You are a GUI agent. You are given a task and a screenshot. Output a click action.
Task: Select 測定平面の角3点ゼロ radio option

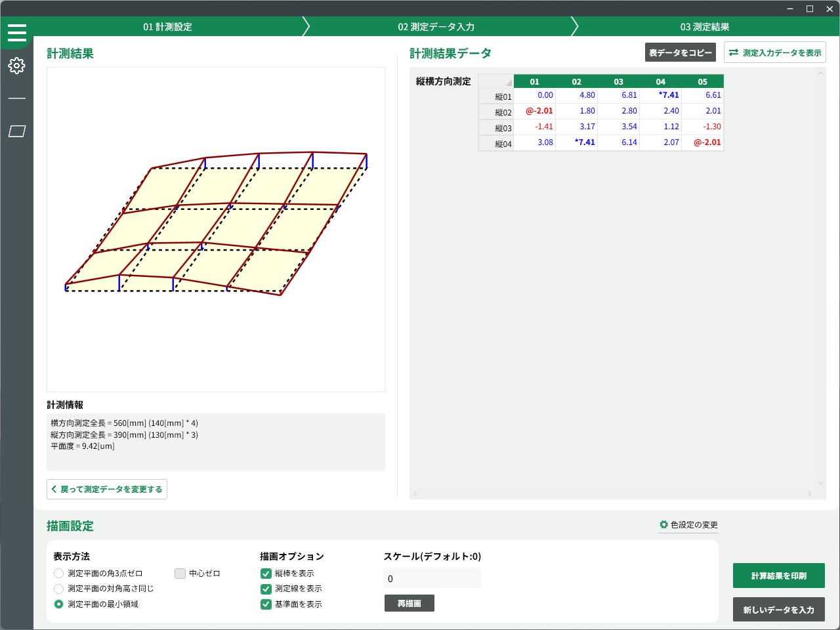coord(59,574)
